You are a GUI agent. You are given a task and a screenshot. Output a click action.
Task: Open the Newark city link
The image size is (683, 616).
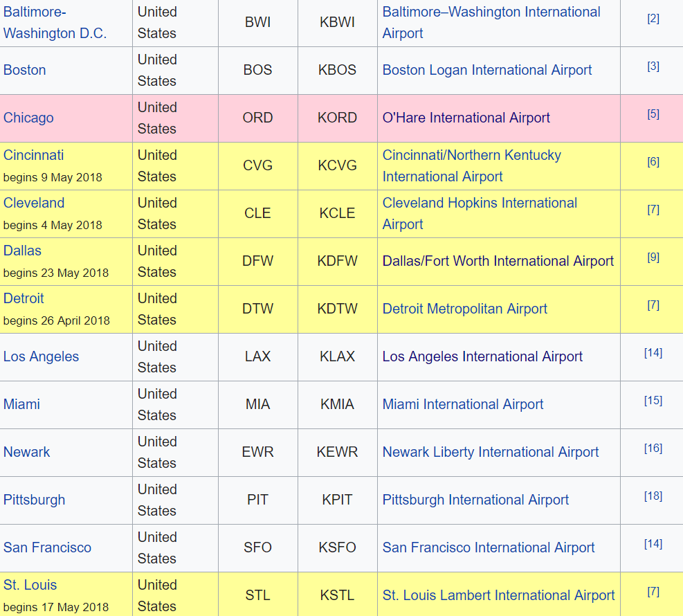click(26, 452)
